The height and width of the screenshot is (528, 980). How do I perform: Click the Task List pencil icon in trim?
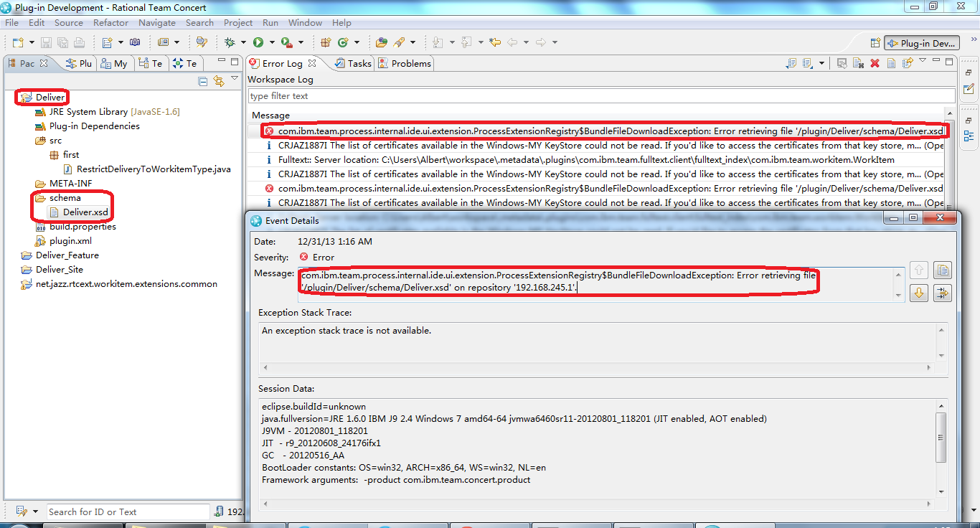[969, 89]
